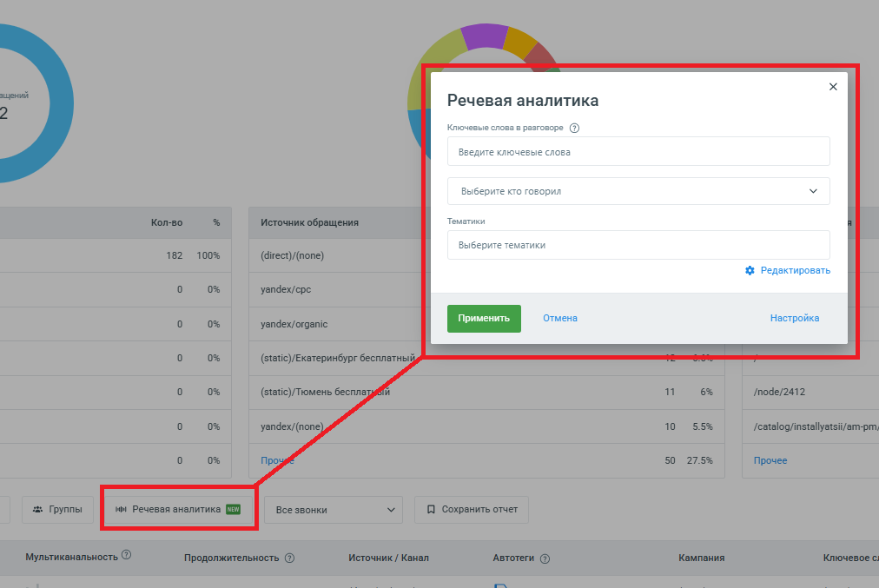Screen dimensions: 879x588
Task: Click the purple segment of the donut chart
Action: (485, 36)
